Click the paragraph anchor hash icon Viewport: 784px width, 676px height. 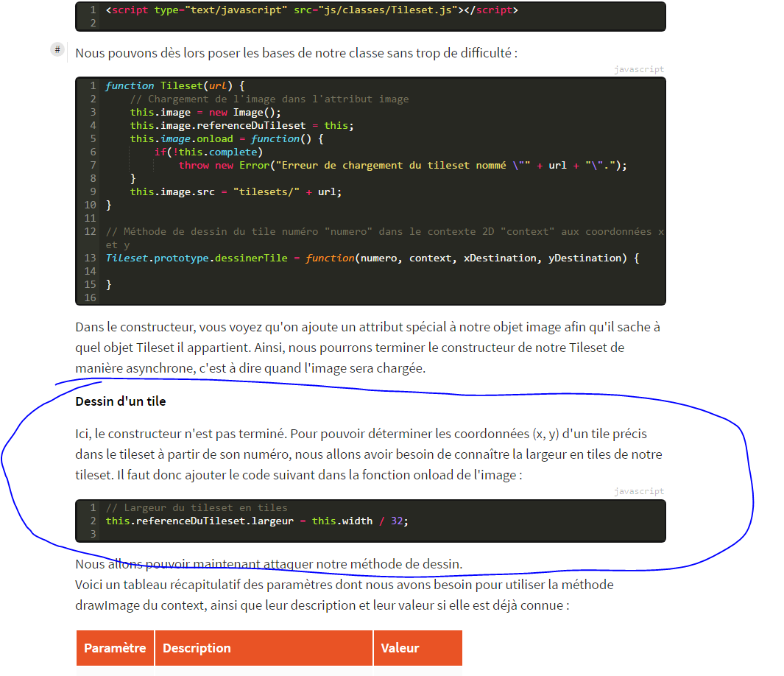(x=57, y=49)
